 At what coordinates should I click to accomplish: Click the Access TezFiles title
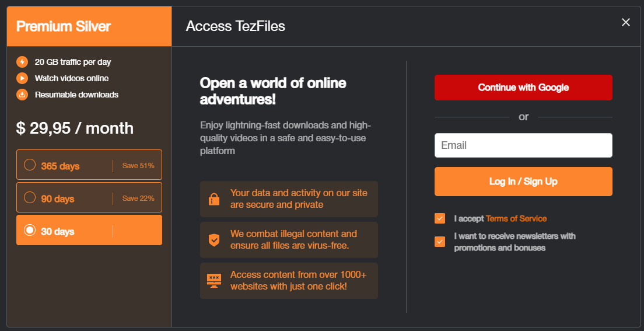click(x=235, y=26)
